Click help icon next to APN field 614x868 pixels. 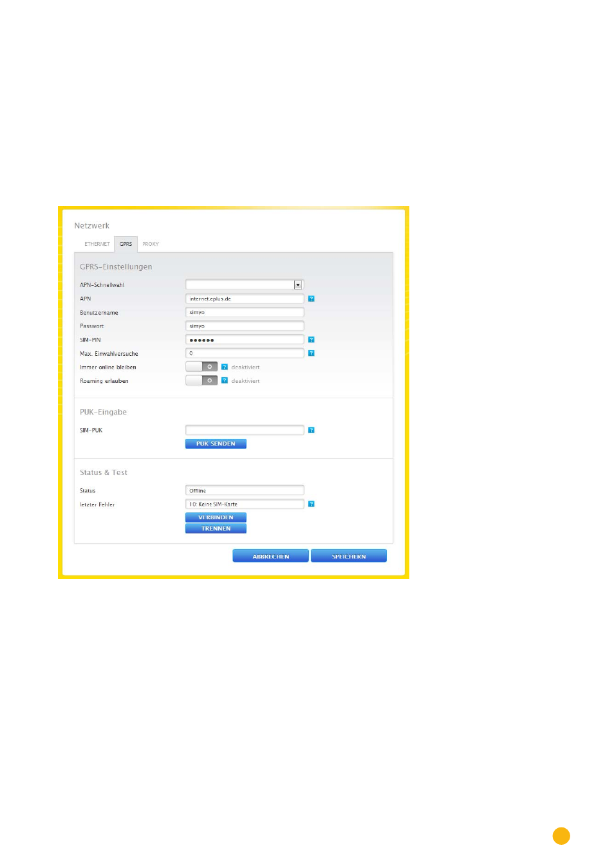311,299
